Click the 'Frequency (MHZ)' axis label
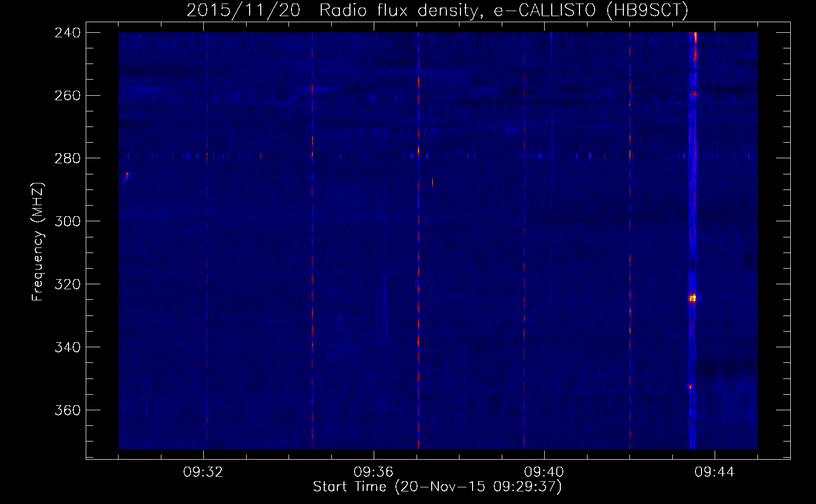The height and width of the screenshot is (504, 816). click(x=38, y=242)
